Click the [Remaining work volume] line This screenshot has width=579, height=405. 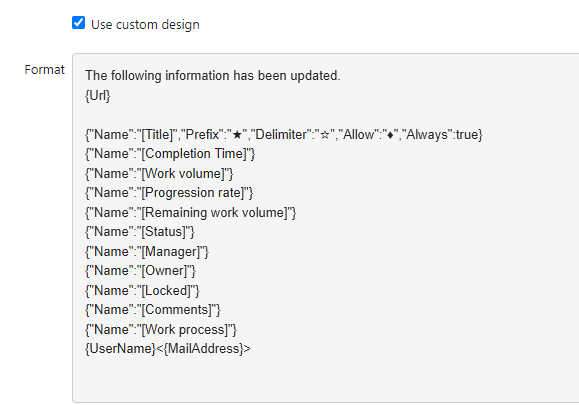[191, 213]
